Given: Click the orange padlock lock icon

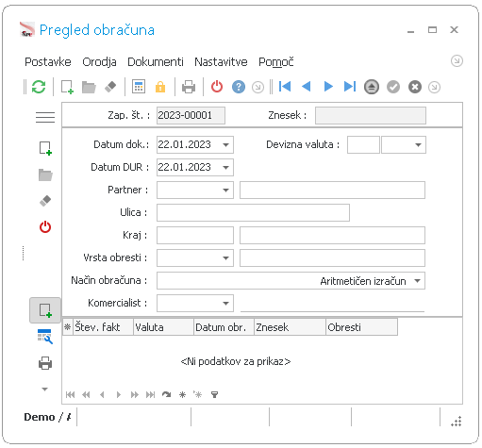Looking at the screenshot, I should 160,87.
